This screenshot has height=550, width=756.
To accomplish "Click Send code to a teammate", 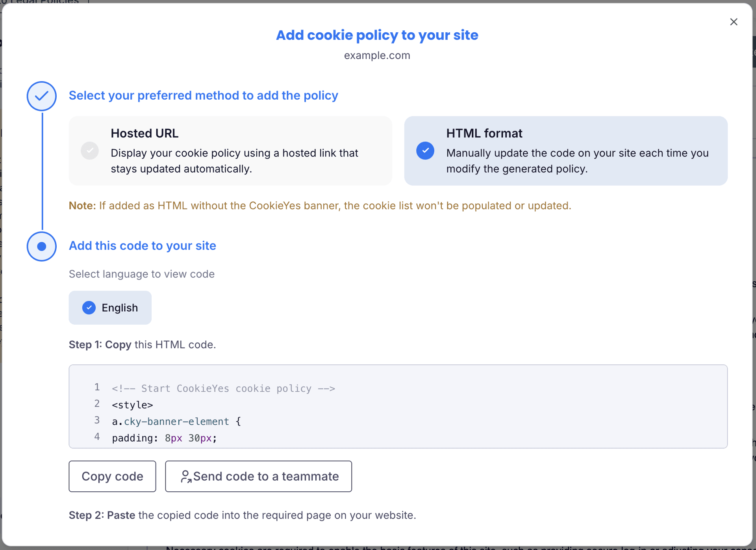I will (x=258, y=476).
